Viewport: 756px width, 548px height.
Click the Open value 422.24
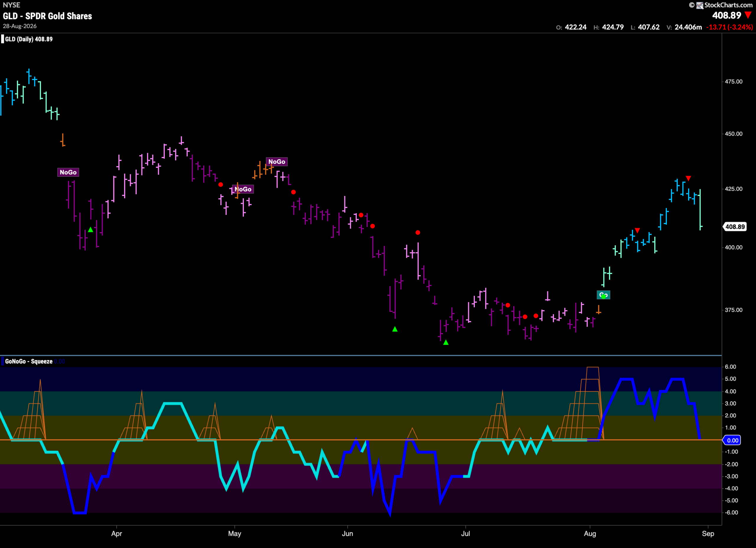click(576, 27)
